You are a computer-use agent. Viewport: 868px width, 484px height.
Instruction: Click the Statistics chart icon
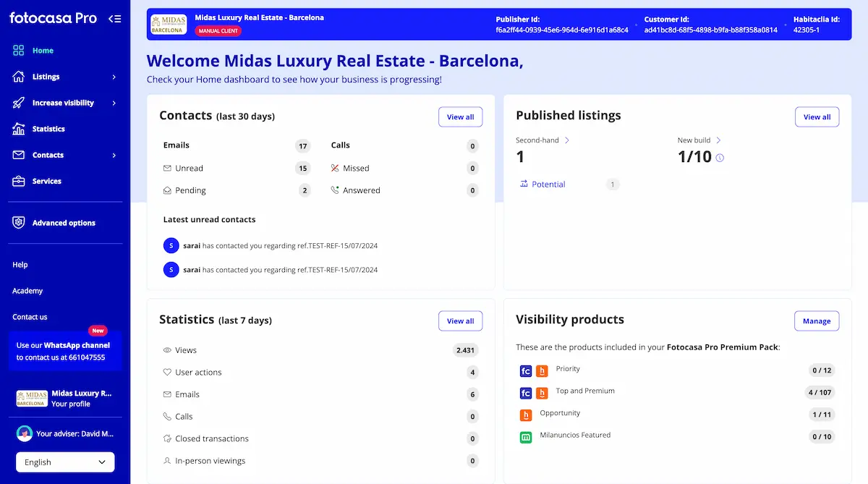click(19, 129)
